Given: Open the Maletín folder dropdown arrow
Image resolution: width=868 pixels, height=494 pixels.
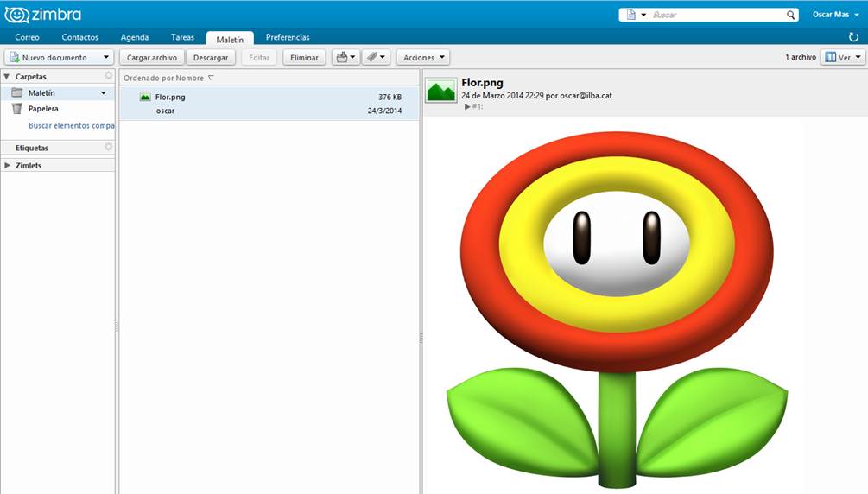Looking at the screenshot, I should (x=104, y=93).
